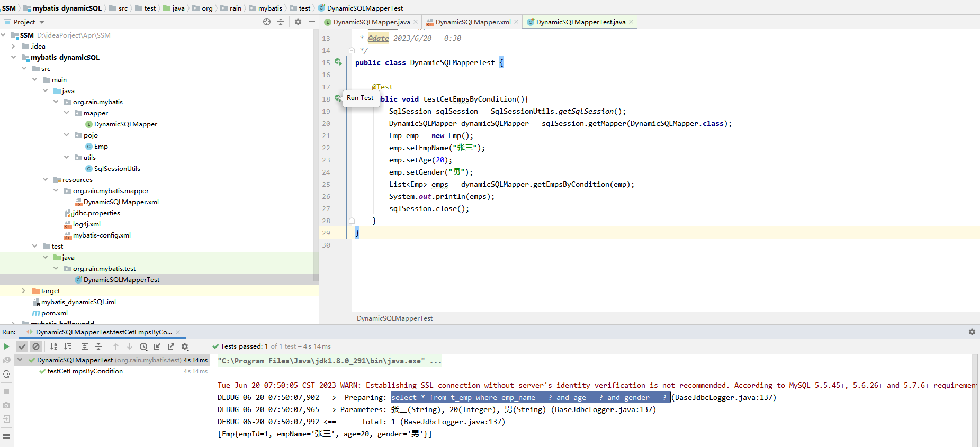Click the DynamicSQLMapperTest breadcrumb in the navigation bar
The height and width of the screenshot is (447, 980).
click(365, 8)
